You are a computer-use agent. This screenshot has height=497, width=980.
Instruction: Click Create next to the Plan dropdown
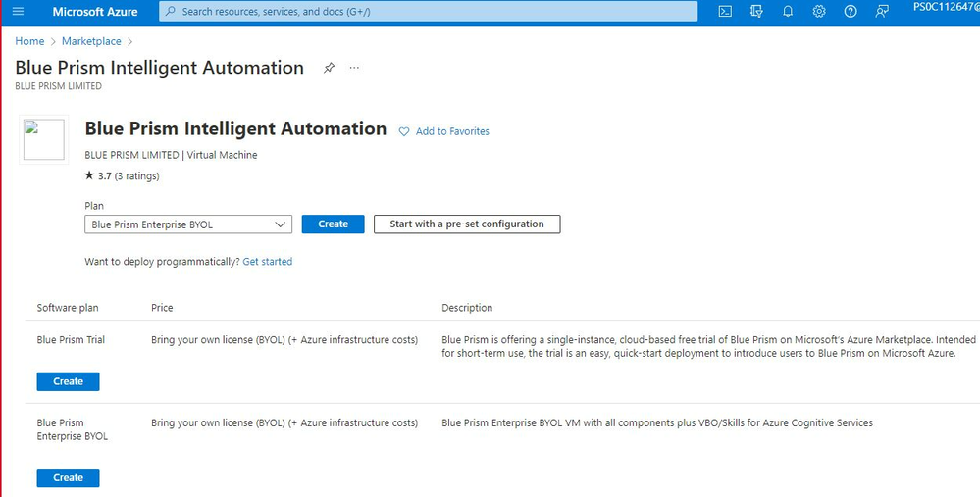pos(334,224)
